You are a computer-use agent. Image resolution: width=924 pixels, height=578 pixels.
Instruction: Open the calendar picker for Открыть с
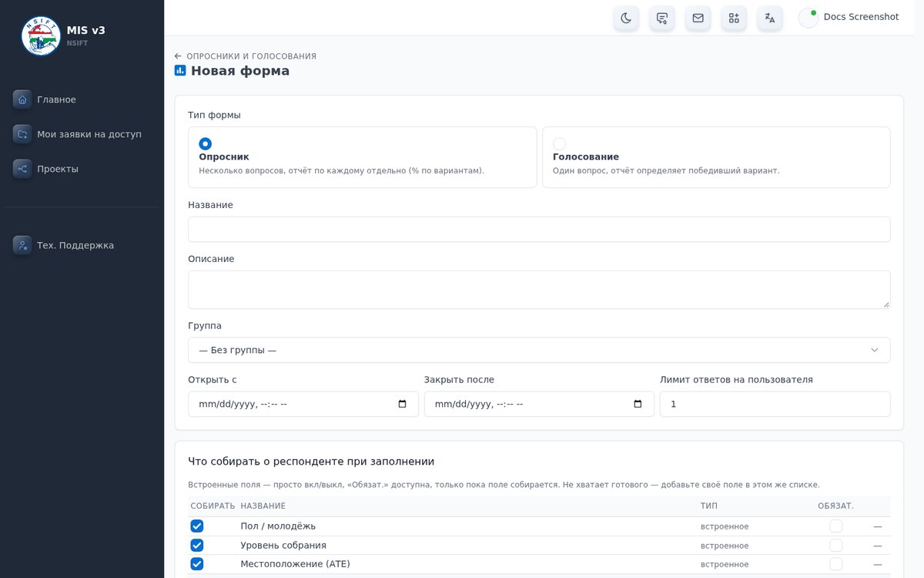[402, 404]
